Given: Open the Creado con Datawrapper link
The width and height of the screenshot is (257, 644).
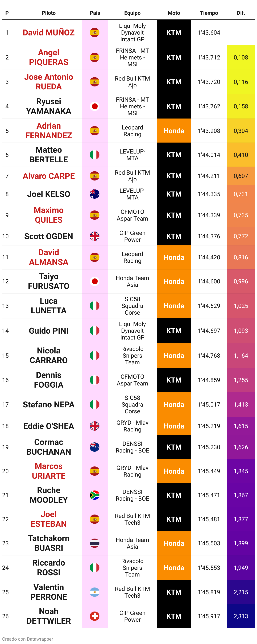Looking at the screenshot, I should (x=28, y=639).
